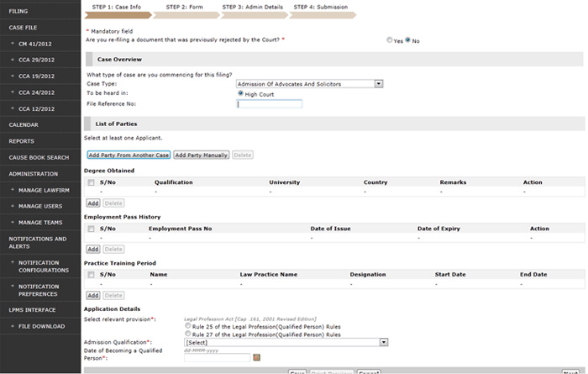Viewport: 588px width, 374px height.
Task: Tick the Employment Pass History header checkbox
Action: tap(91, 228)
